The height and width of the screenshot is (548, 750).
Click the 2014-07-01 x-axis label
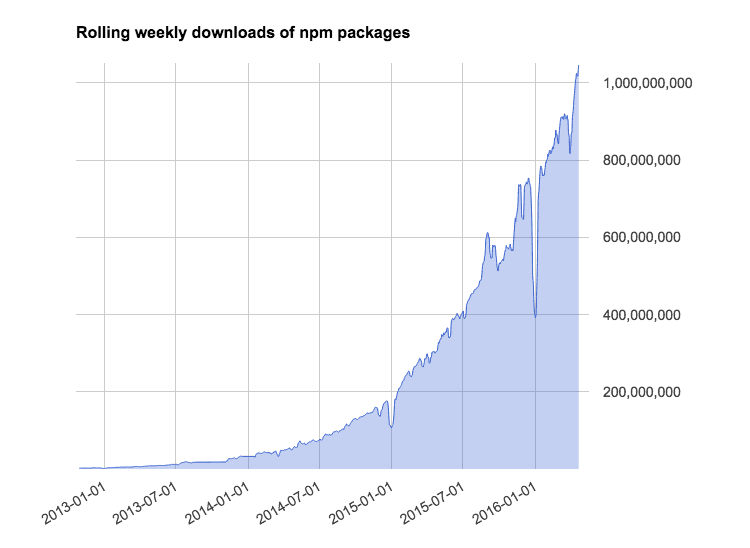click(289, 503)
